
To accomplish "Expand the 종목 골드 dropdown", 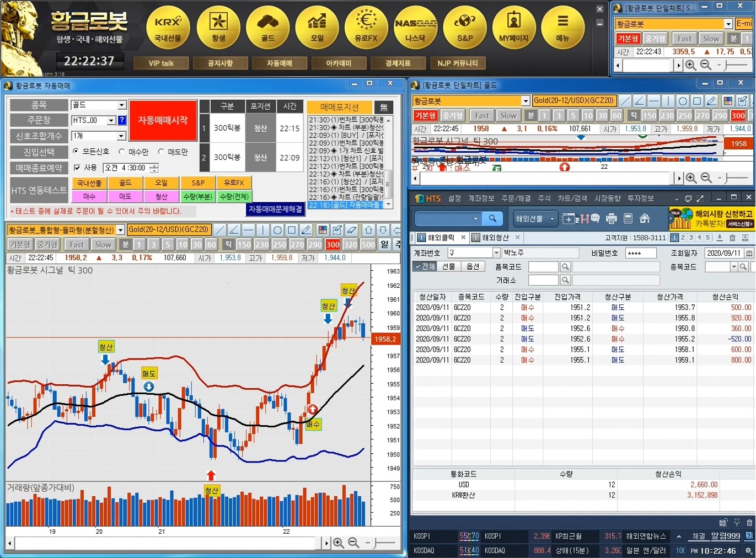I will click(121, 105).
